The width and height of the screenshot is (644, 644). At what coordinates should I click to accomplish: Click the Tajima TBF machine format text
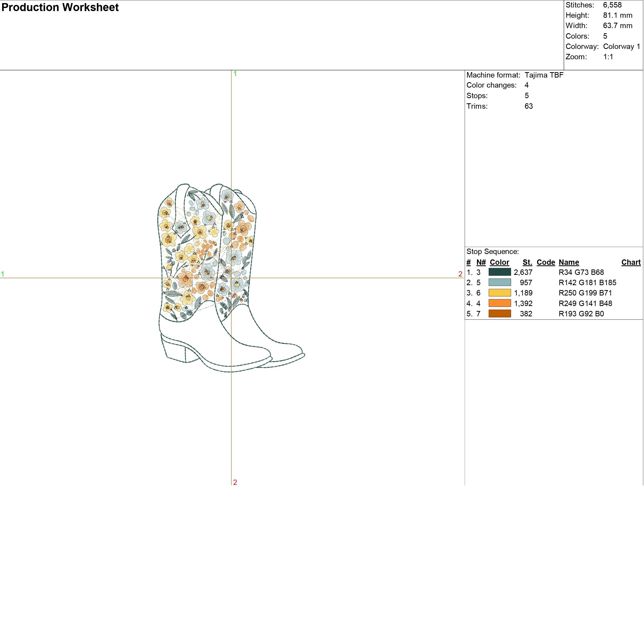[x=544, y=75]
